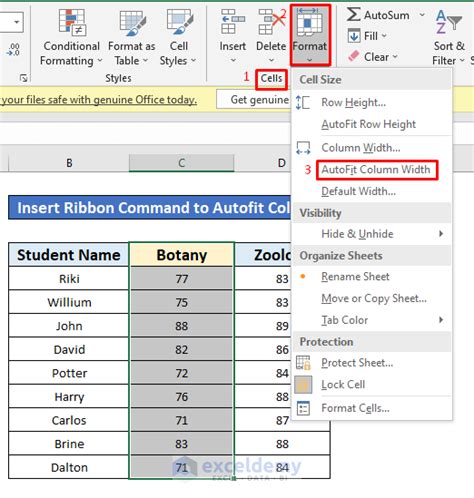Choose Rename Sheet option
Image resolution: width=474 pixels, height=498 pixels.
[x=372, y=277]
